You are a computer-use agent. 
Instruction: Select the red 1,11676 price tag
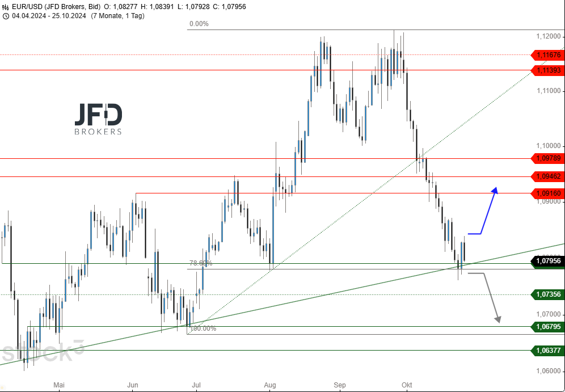click(x=547, y=55)
